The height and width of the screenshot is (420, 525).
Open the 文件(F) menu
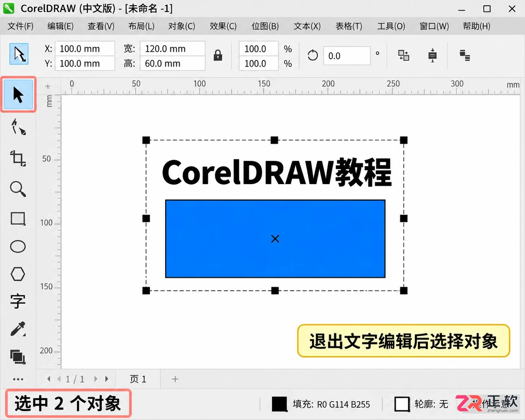point(21,26)
